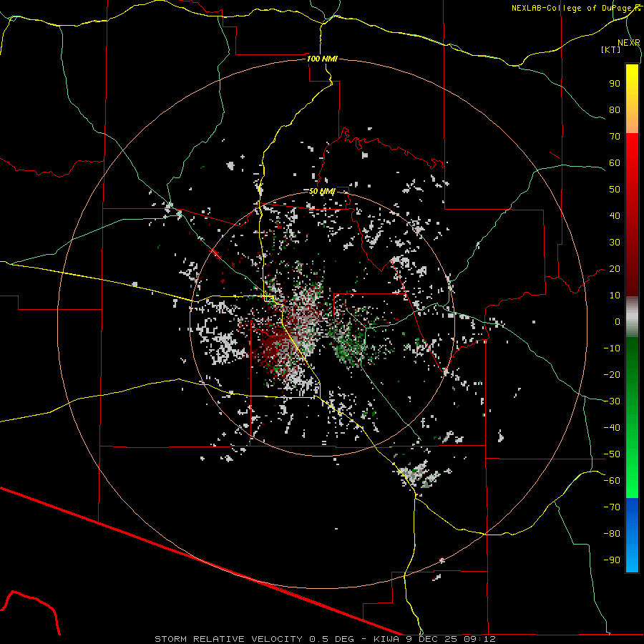644x644 pixels.
Task: Click the KIWA radar site identifier
Action: tap(386, 639)
